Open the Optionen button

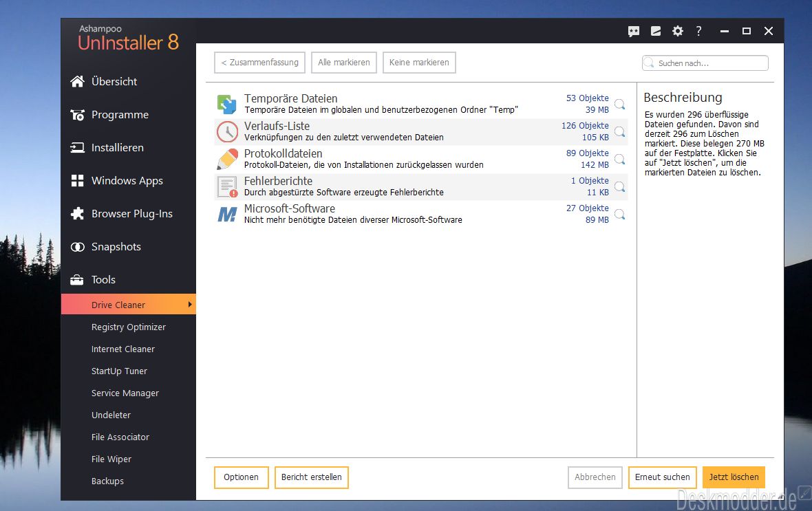[x=241, y=477]
